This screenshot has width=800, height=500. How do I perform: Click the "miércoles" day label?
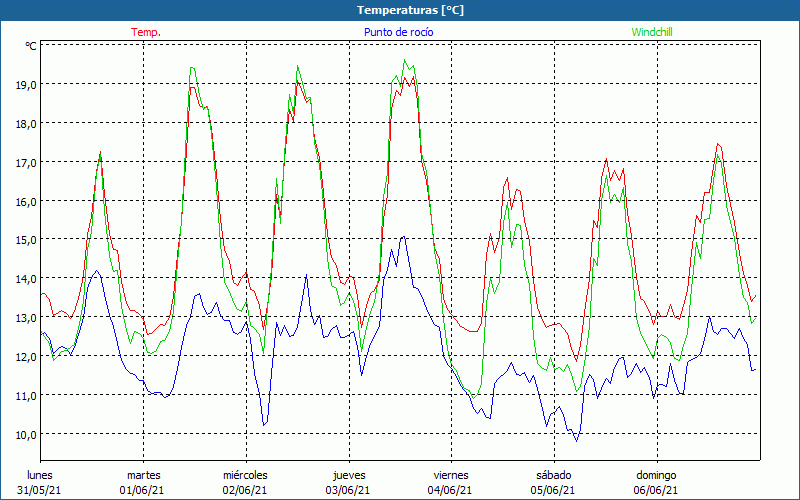coord(245,475)
